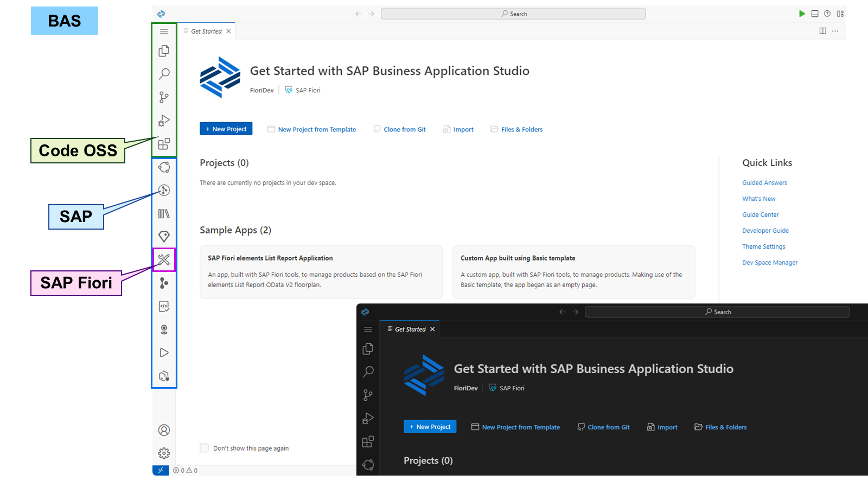The width and height of the screenshot is (868, 481).
Task: Open Explorer icon in light activity bar
Action: [164, 50]
